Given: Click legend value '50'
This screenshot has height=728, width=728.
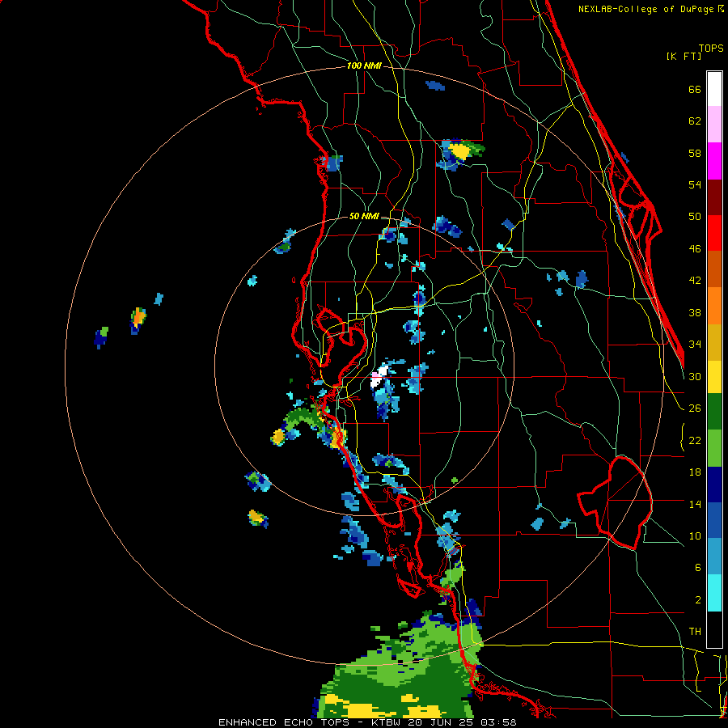Looking at the screenshot, I should [695, 217].
